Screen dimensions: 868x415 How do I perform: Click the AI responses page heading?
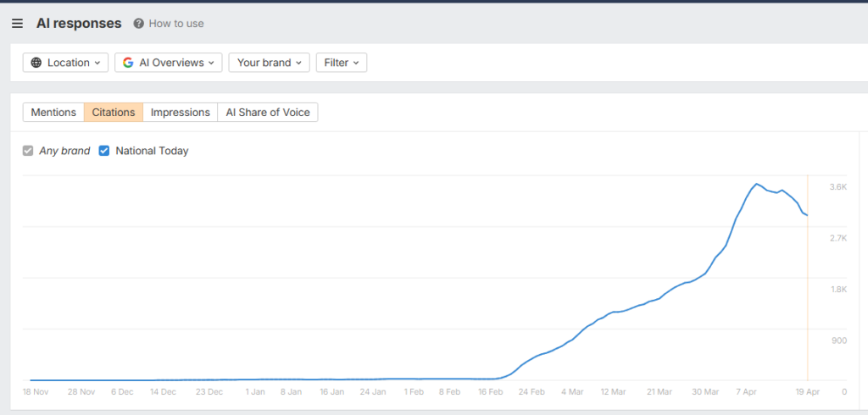coord(79,24)
